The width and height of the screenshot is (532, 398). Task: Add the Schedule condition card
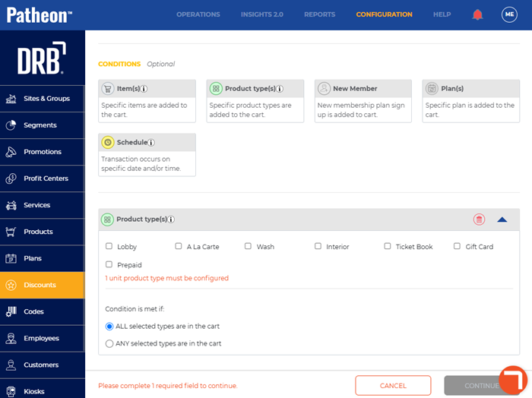tap(147, 155)
